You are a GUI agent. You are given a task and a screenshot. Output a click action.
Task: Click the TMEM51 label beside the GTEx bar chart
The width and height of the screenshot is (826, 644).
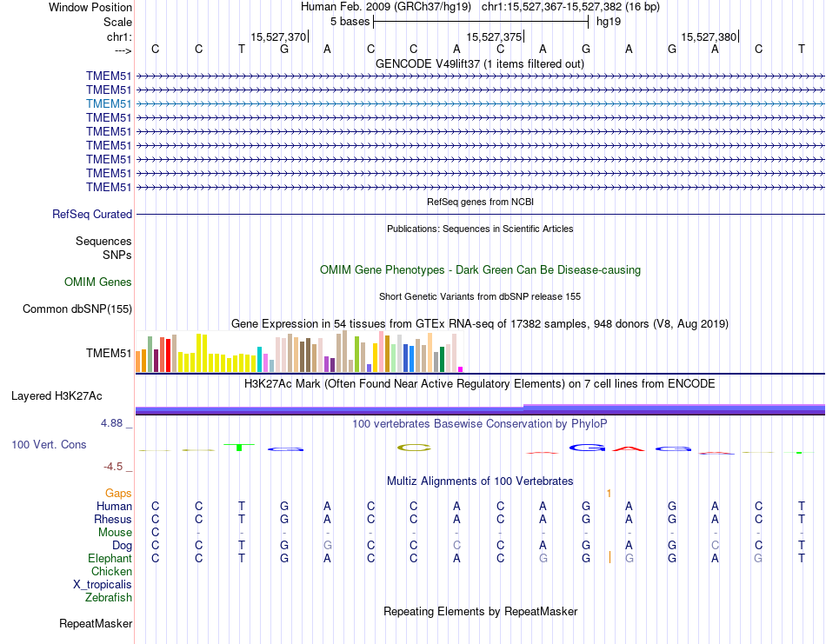pos(109,353)
